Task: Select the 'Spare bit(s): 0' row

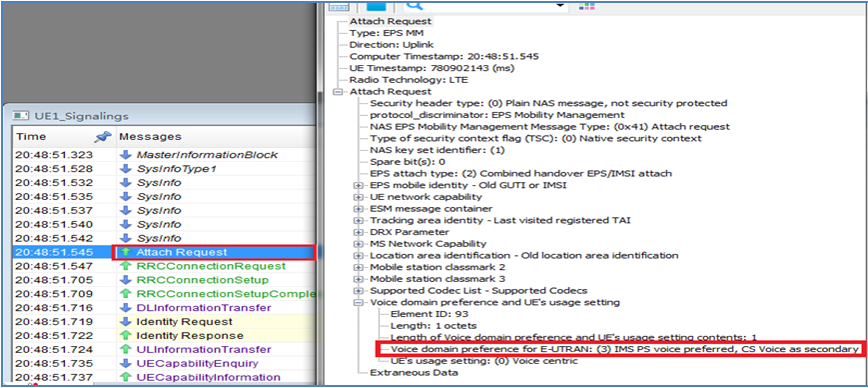Action: [x=408, y=162]
